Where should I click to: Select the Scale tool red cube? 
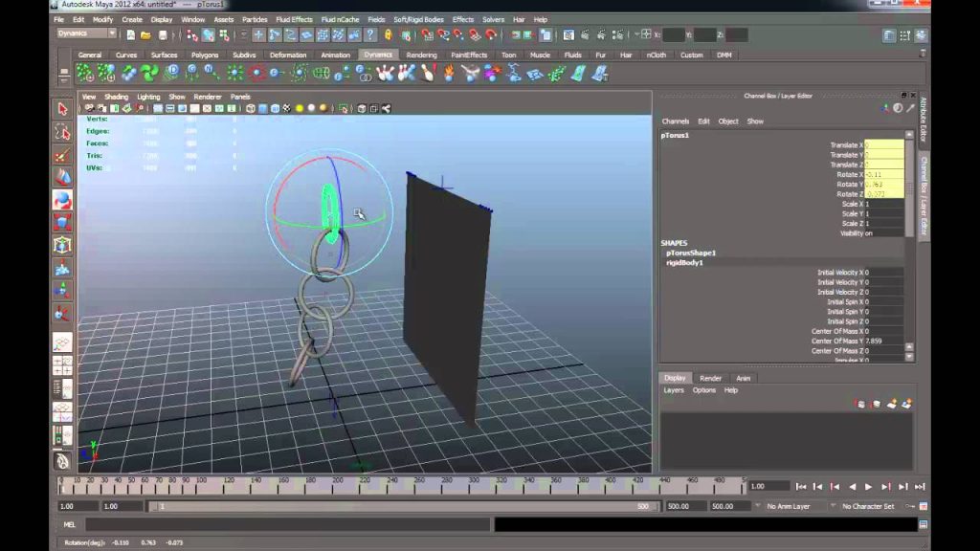pos(62,222)
